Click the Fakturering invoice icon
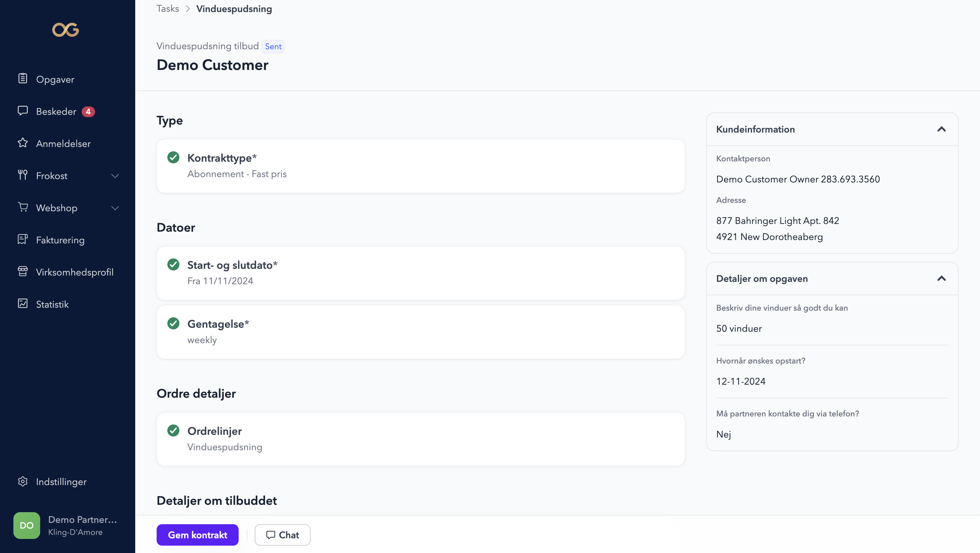The width and height of the screenshot is (980, 553). tap(23, 239)
